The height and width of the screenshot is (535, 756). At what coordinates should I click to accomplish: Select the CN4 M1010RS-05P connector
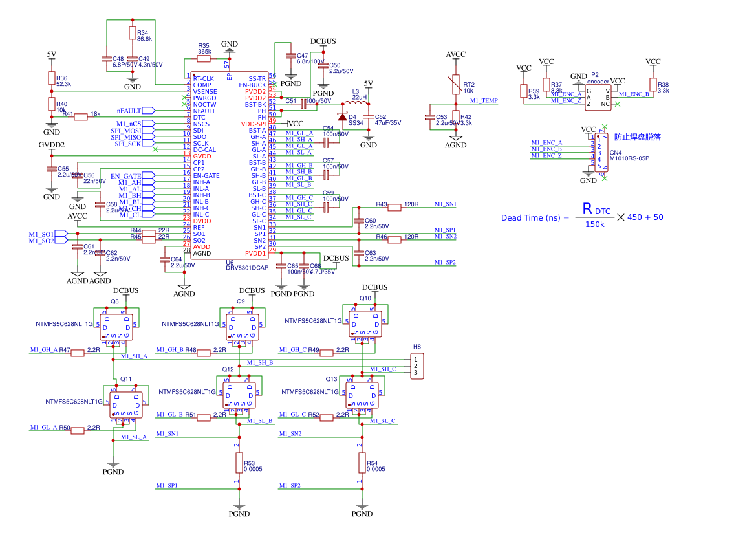(601, 153)
